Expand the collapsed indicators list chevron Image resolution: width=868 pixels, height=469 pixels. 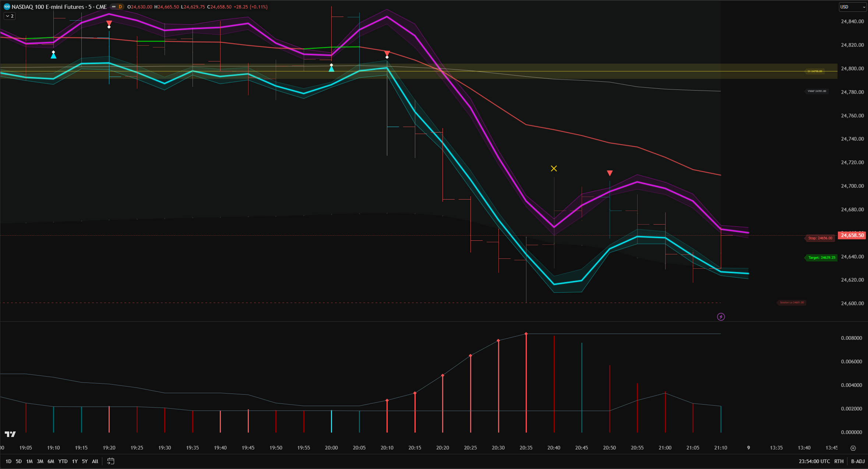[x=9, y=16]
